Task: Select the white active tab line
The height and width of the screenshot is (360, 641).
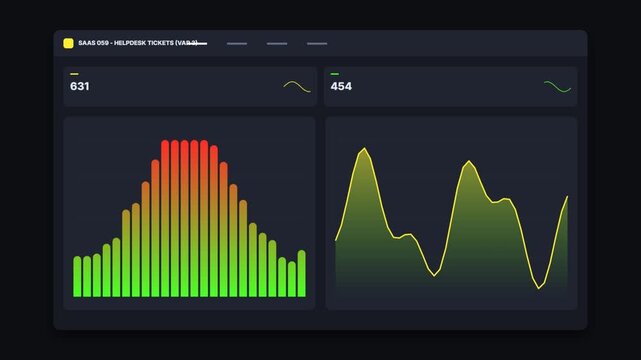Action: coord(197,43)
